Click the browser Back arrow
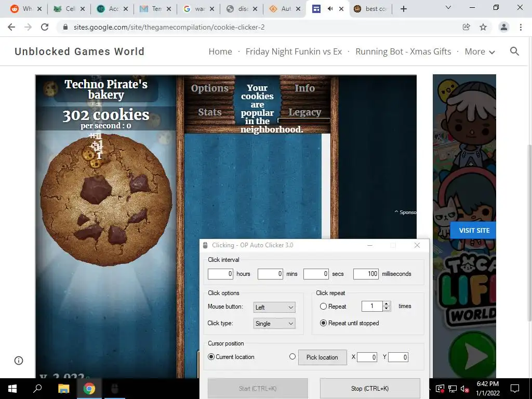 (x=11, y=27)
